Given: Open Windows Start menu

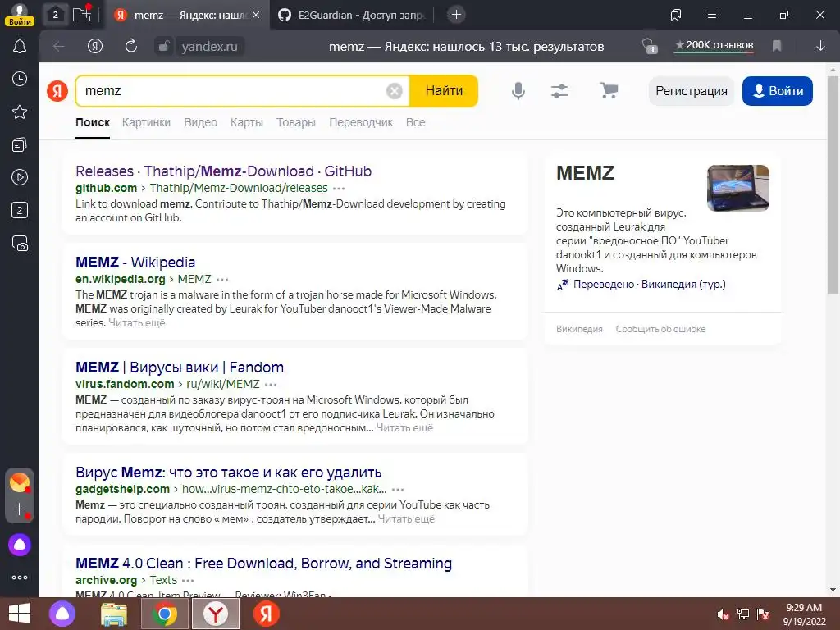Looking at the screenshot, I should (20, 614).
